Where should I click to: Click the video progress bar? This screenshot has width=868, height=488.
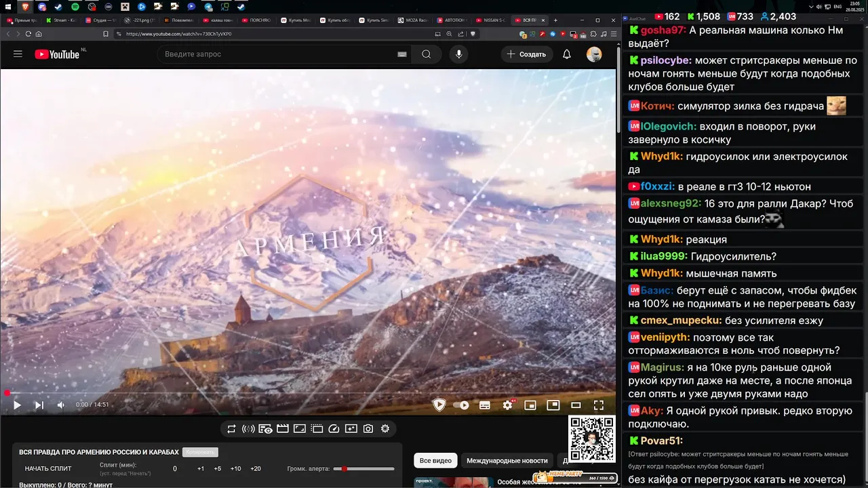click(x=309, y=393)
